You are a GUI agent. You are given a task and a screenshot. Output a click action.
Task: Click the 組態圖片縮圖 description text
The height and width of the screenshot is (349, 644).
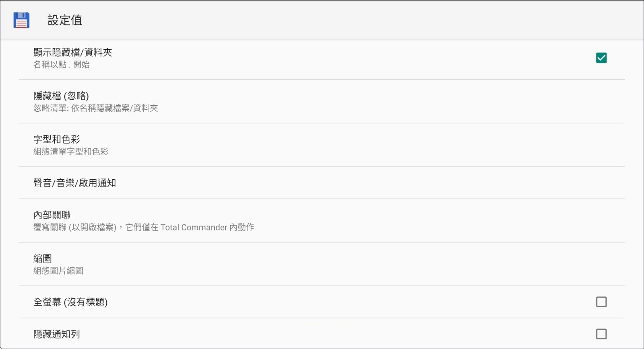(58, 271)
